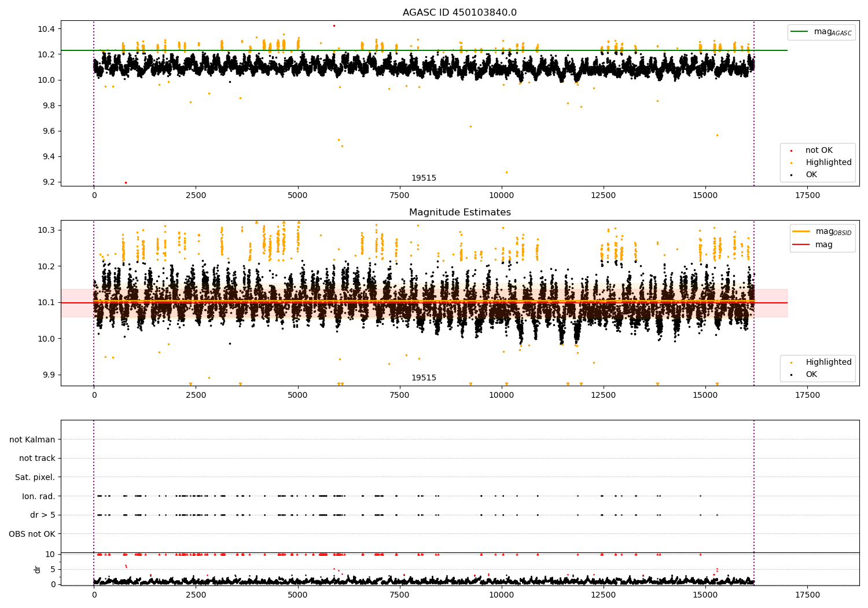
Task: Click the 'Sat. pixel.' row label
Action: click(35, 477)
